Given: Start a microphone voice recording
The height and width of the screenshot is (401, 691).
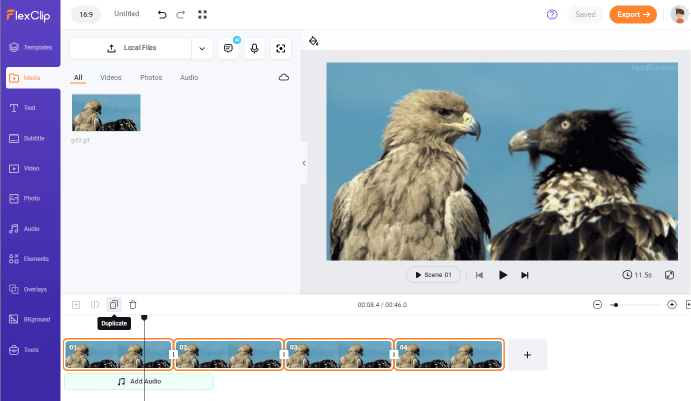Looking at the screenshot, I should click(x=254, y=48).
